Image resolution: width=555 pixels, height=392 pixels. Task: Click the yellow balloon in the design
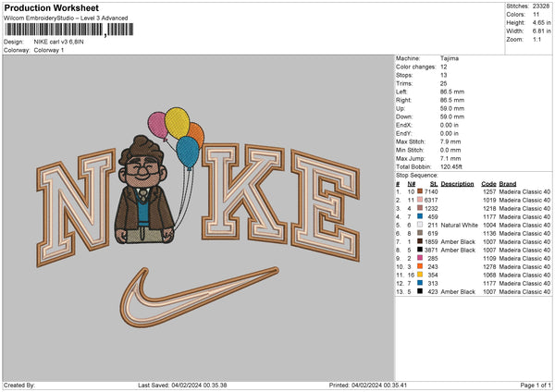click(177, 122)
